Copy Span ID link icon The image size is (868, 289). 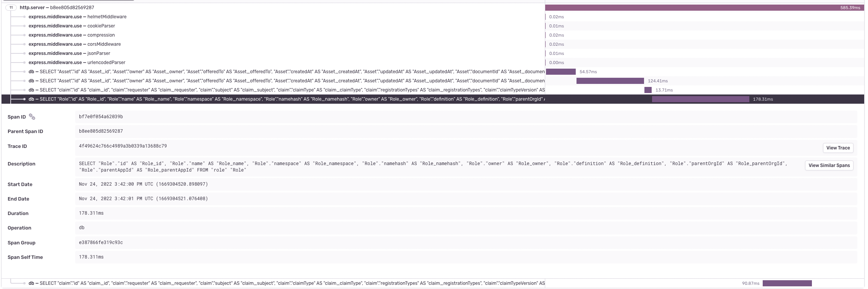(x=32, y=117)
